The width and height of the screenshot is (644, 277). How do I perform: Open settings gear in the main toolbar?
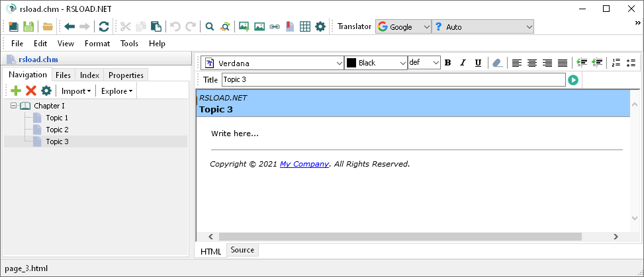[x=320, y=26]
